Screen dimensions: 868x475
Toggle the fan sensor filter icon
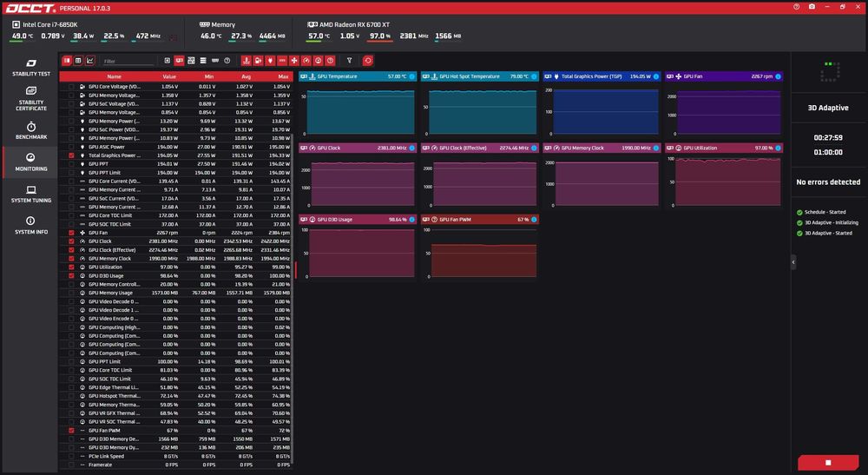click(294, 60)
